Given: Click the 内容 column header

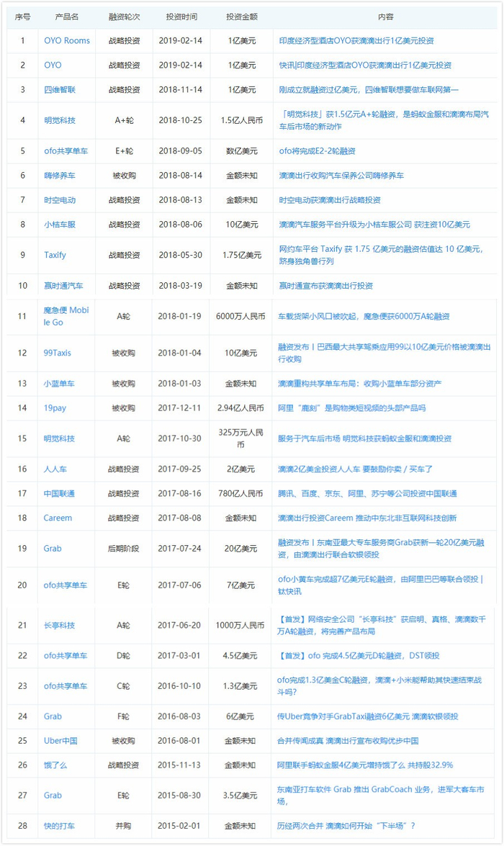Looking at the screenshot, I should point(385,17).
